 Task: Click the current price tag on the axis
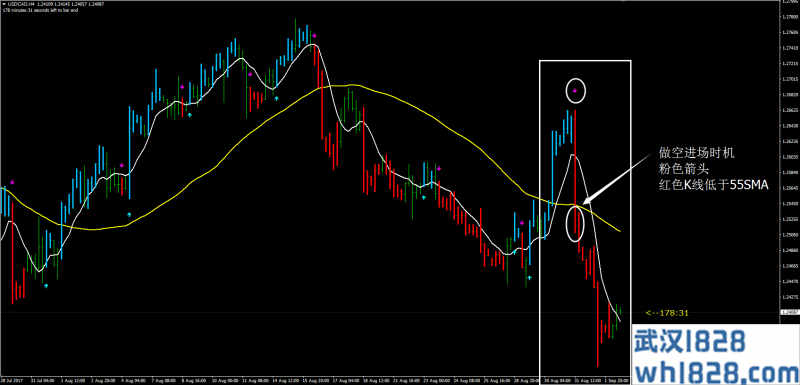coord(789,312)
